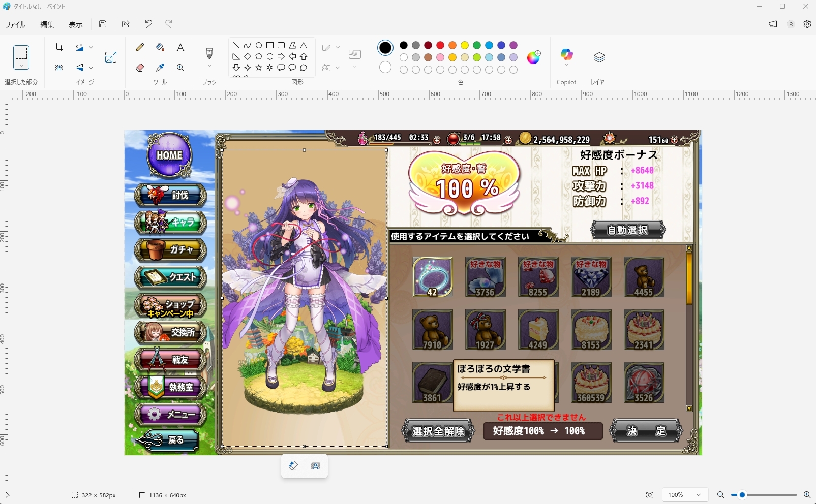The image size is (816, 504).
Task: Click the HOME orb in game image
Action: (169, 155)
